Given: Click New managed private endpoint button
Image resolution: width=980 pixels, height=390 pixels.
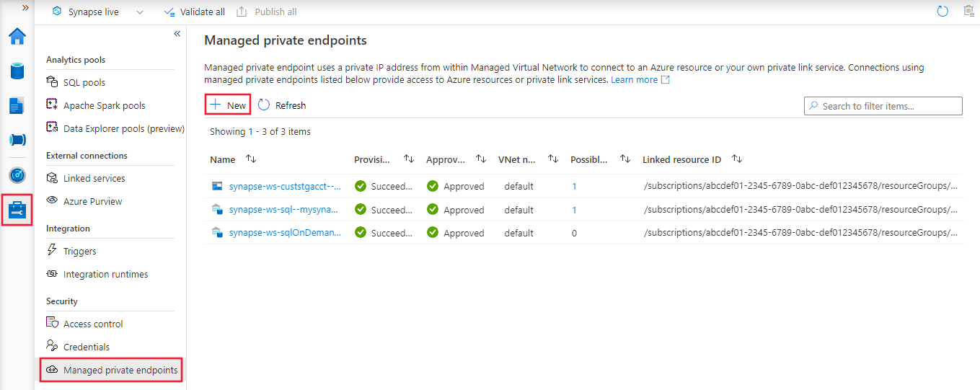Looking at the screenshot, I should [228, 105].
